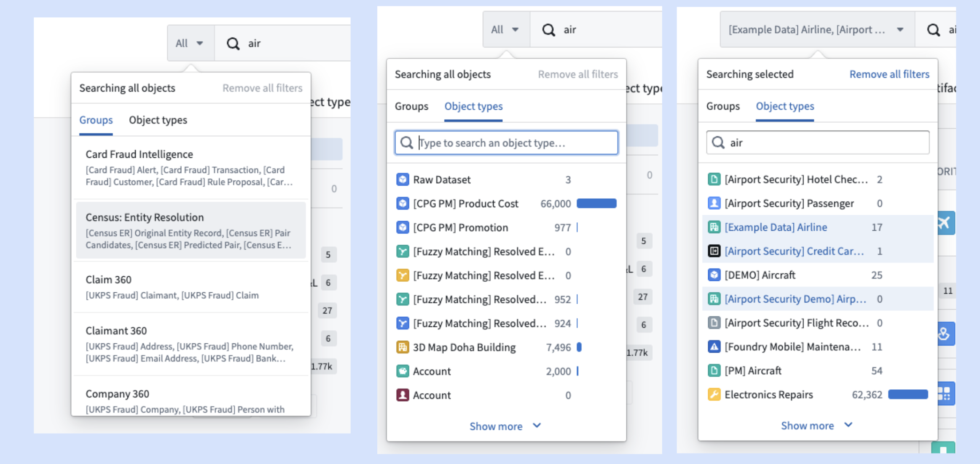Click the [Airport Security] Credit Card icon
Image resolution: width=980 pixels, height=464 pixels.
pyautogui.click(x=714, y=251)
